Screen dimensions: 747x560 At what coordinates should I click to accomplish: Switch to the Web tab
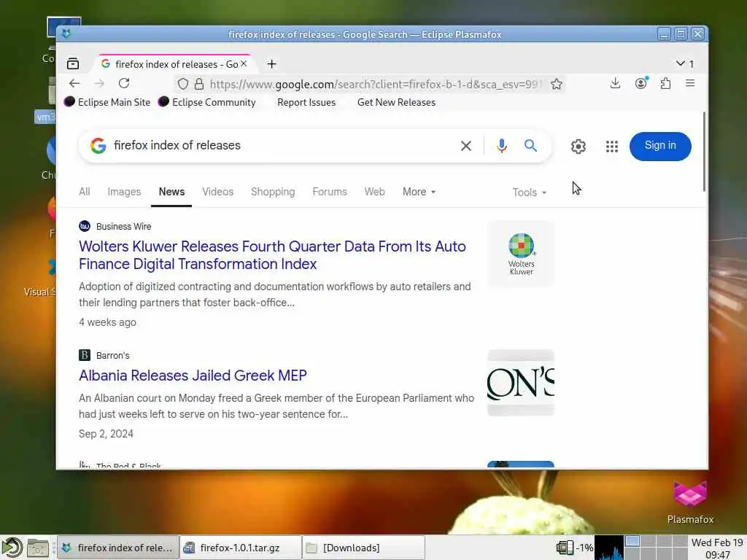click(x=374, y=192)
